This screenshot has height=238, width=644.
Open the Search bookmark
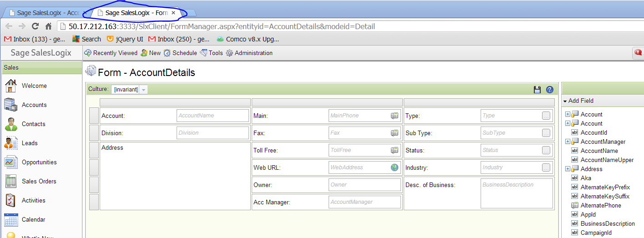tap(86, 39)
